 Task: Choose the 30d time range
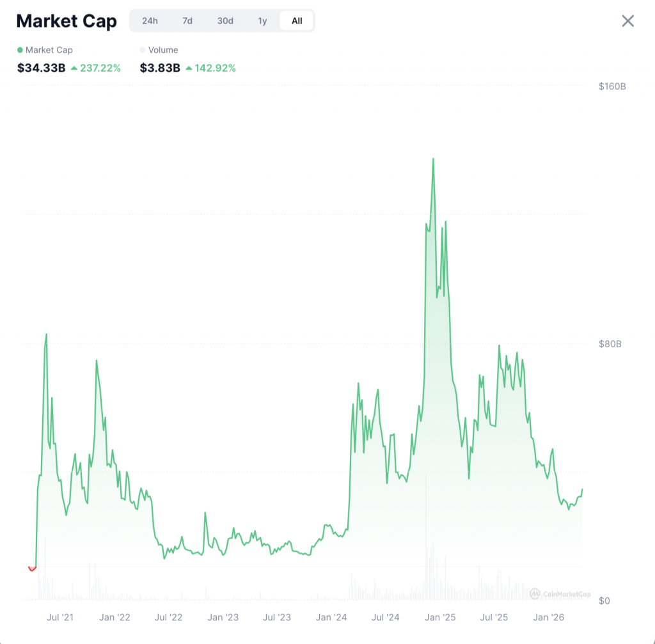pyautogui.click(x=225, y=21)
